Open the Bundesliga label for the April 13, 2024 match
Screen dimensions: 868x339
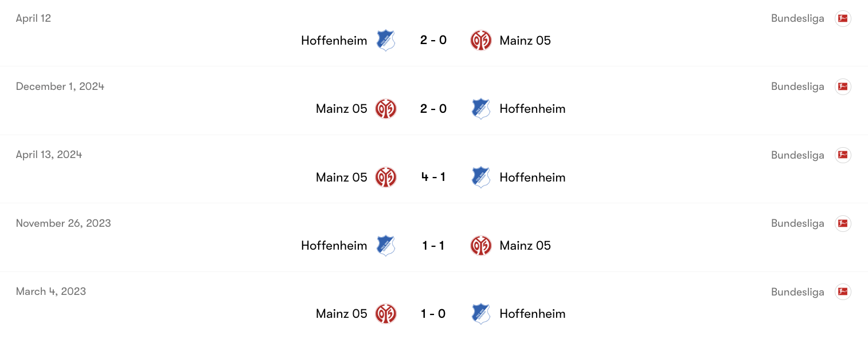[797, 155]
